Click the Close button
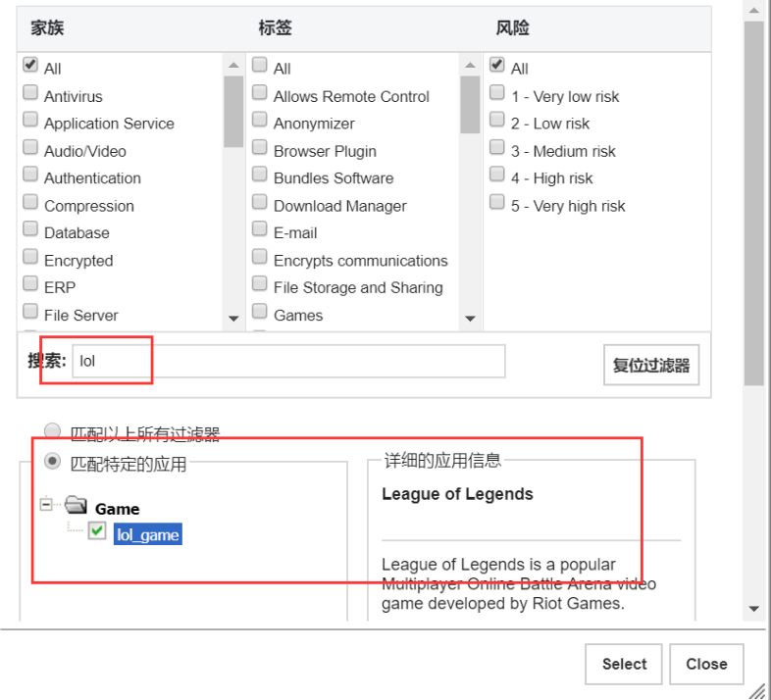Screen dimensions: 771x700 pos(706,664)
